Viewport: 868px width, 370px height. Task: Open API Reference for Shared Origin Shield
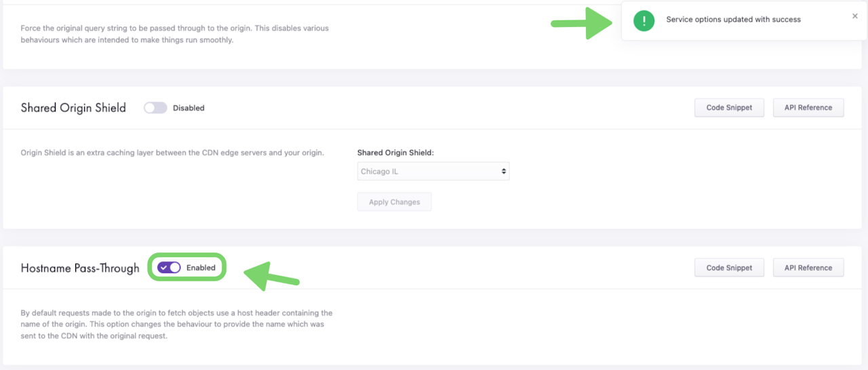click(x=808, y=108)
